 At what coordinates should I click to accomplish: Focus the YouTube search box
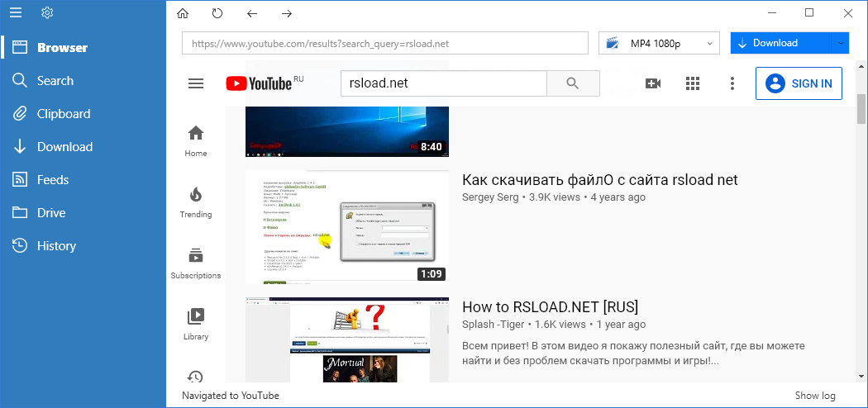click(x=443, y=83)
